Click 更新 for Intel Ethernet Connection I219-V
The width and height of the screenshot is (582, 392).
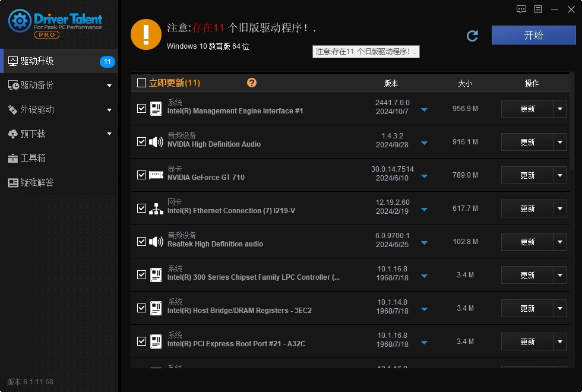pos(527,208)
